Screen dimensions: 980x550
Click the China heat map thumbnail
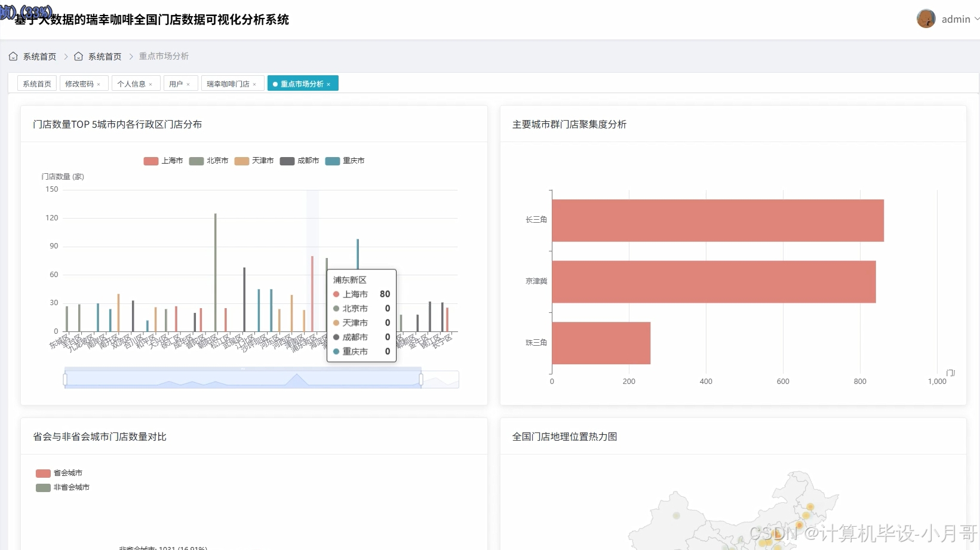click(733, 511)
